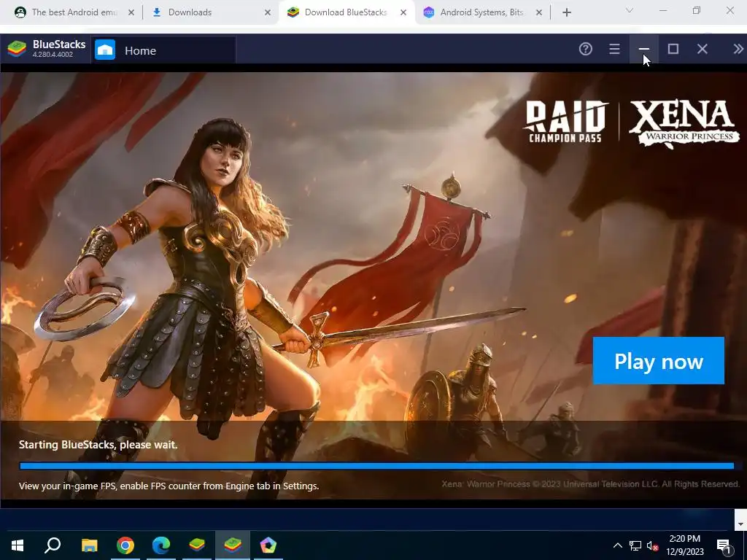Viewport: 747px width, 560px height.
Task: Restore down the browser window
Action: (x=697, y=10)
